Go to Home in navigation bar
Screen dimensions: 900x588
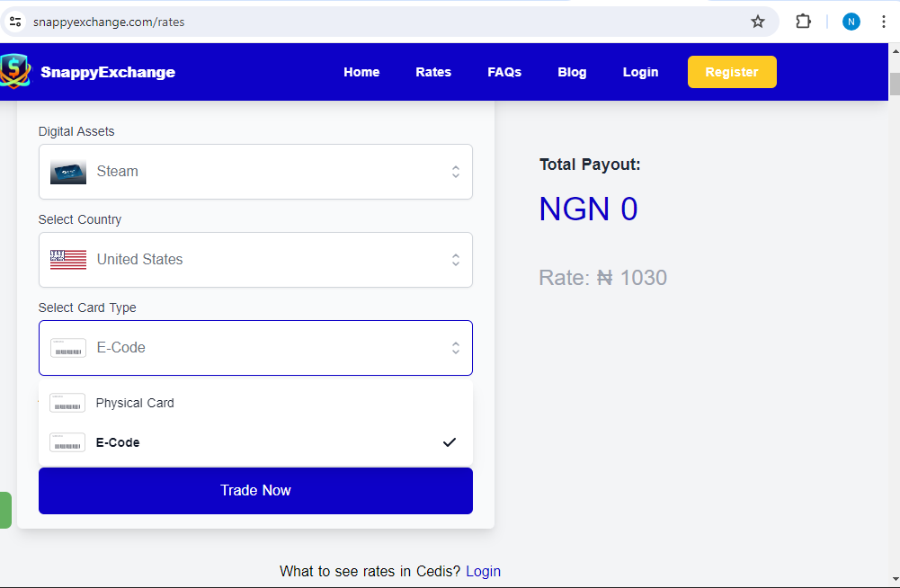361,72
